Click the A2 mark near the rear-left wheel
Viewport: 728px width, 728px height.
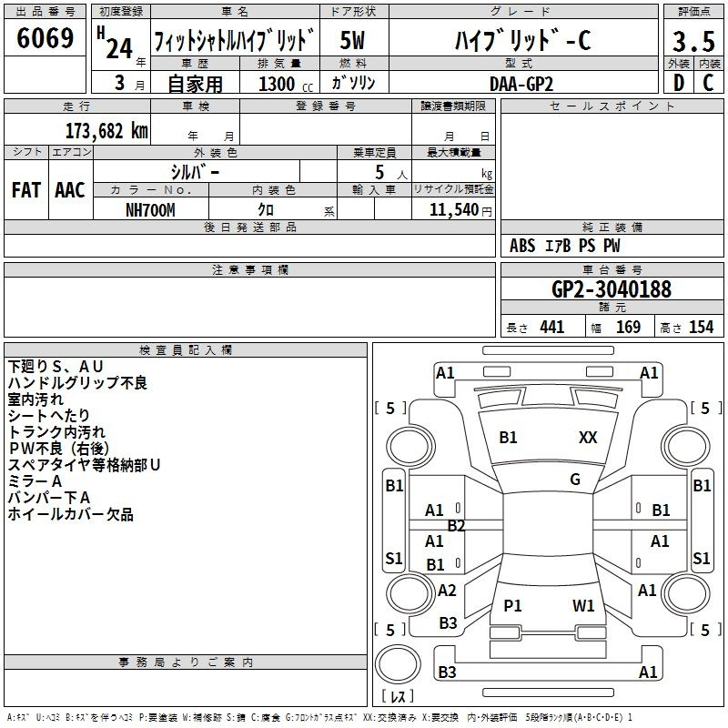click(447, 591)
